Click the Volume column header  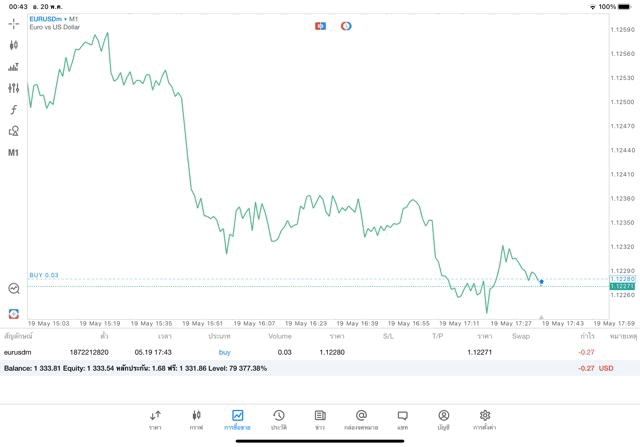pos(280,336)
